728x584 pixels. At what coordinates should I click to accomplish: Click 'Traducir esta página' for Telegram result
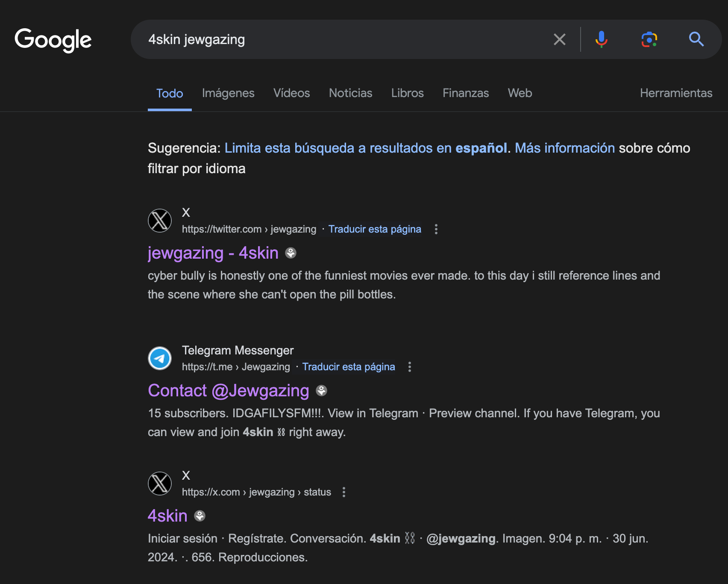click(349, 367)
